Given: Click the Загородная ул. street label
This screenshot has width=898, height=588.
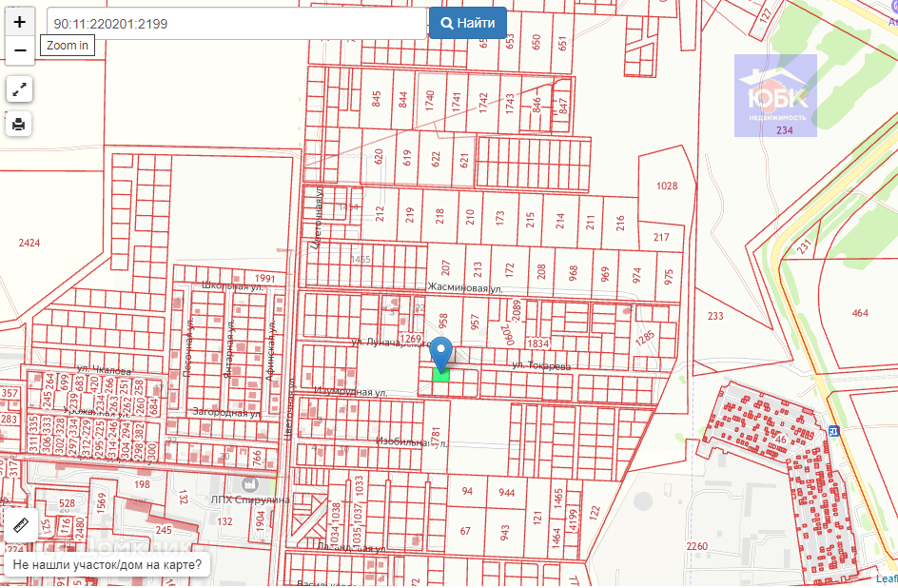Looking at the screenshot, I should (x=226, y=412).
